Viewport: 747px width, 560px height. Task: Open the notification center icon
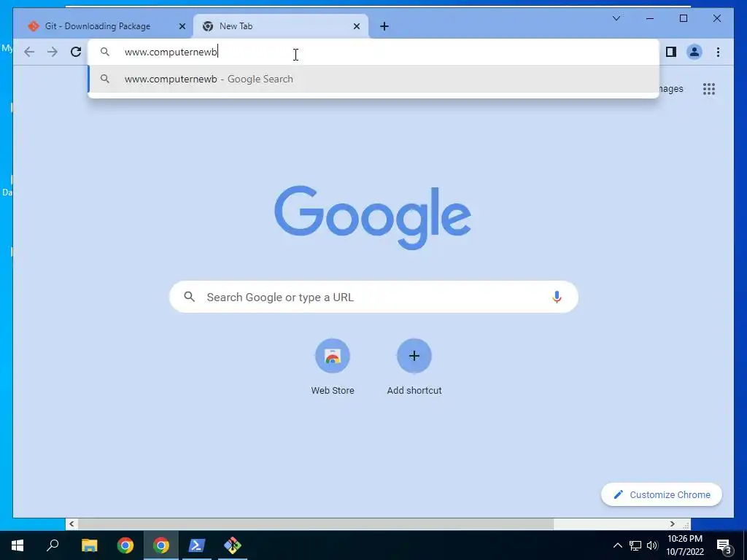tap(724, 545)
